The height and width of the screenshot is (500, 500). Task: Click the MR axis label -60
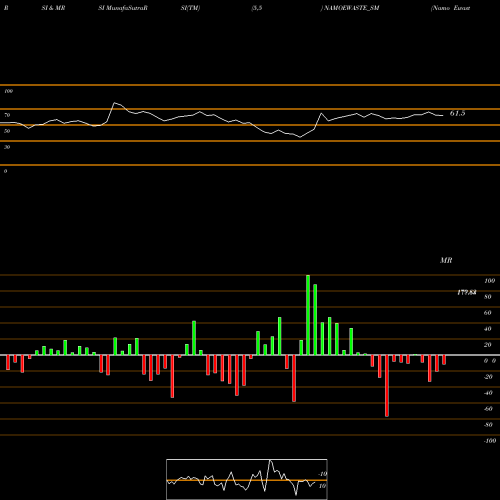(x=488, y=409)
